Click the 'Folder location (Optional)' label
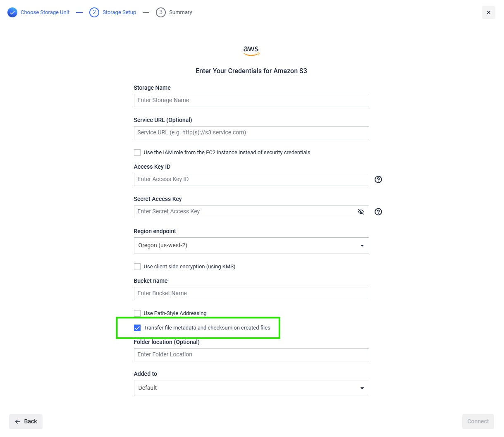The image size is (504, 437). point(167,342)
